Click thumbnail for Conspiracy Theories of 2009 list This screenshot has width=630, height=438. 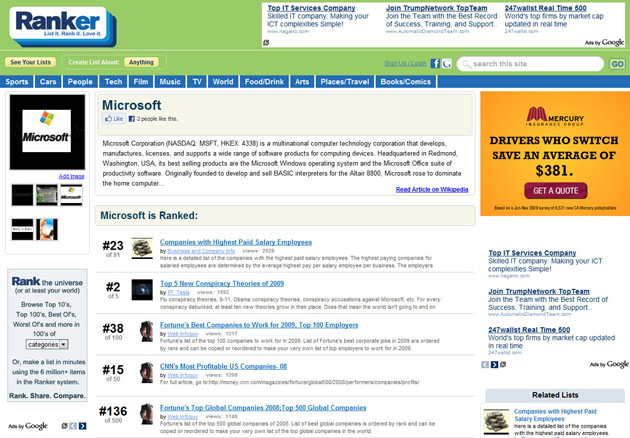click(x=142, y=290)
